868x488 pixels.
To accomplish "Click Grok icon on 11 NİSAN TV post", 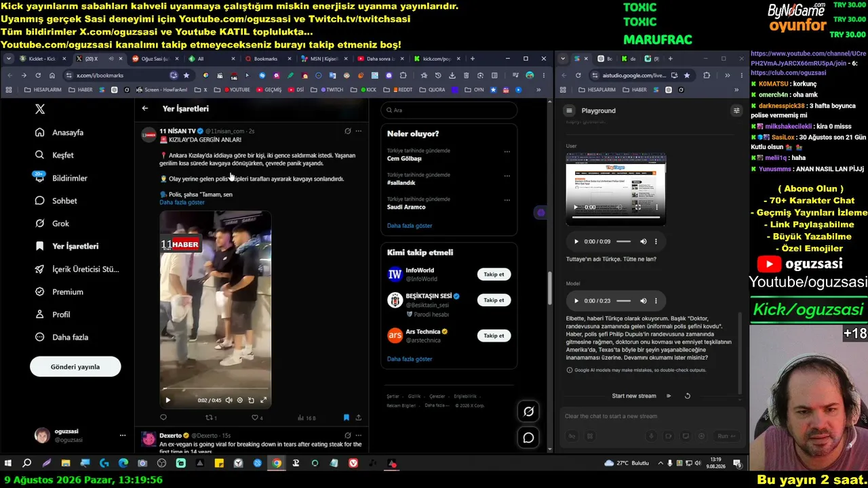I will [347, 131].
